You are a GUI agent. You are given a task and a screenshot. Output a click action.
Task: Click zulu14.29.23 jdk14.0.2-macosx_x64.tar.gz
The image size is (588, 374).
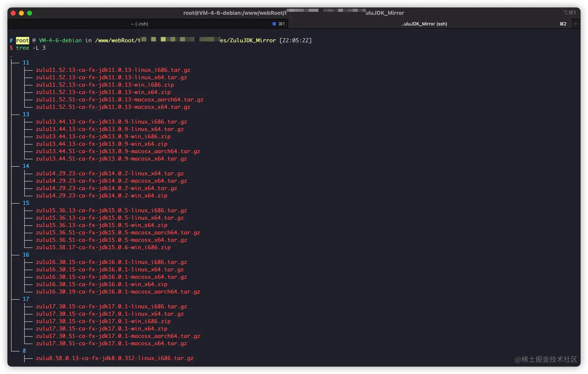click(112, 181)
